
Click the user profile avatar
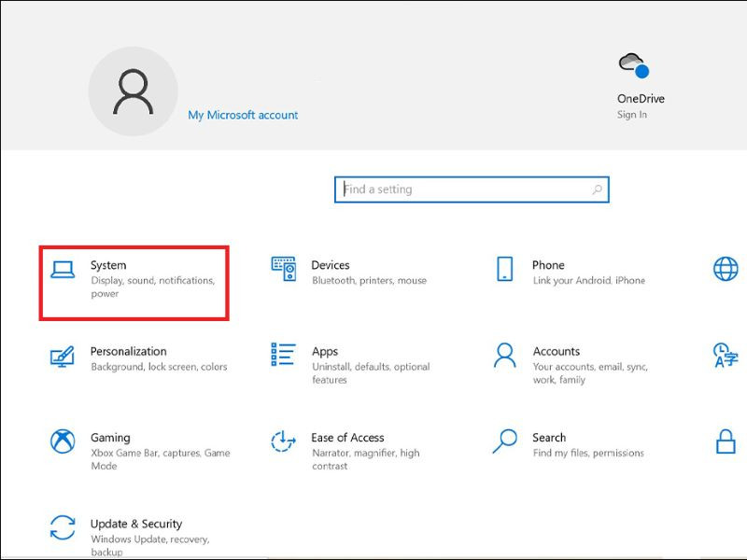(133, 91)
